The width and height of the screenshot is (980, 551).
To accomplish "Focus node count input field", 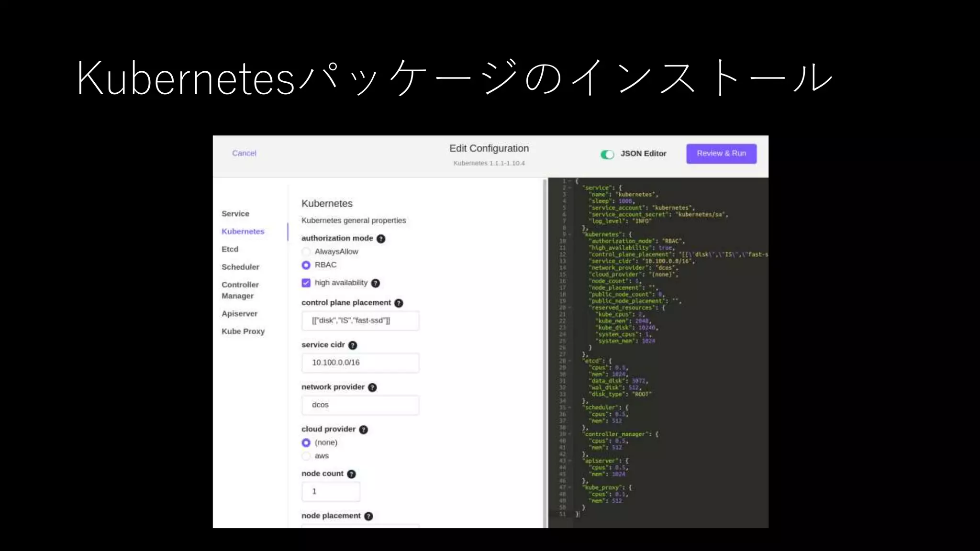I will [331, 491].
